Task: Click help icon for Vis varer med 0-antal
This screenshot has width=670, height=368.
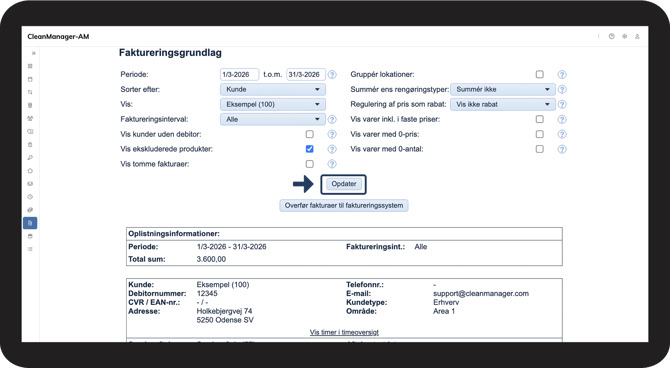Action: pos(562,149)
